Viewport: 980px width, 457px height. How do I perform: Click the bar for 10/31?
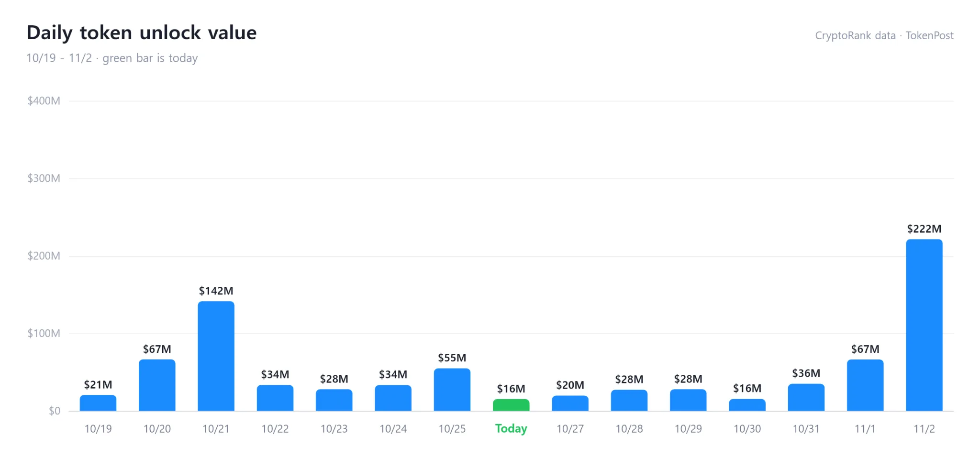click(806, 397)
